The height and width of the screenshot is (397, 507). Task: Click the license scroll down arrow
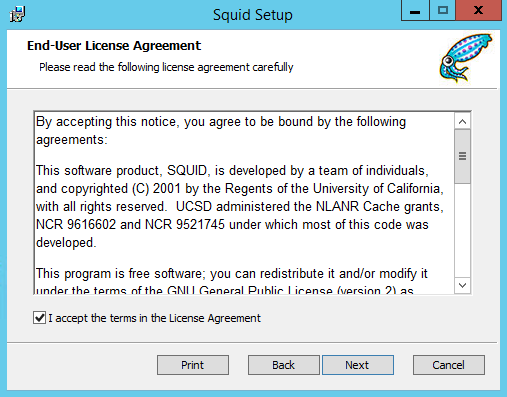point(462,285)
